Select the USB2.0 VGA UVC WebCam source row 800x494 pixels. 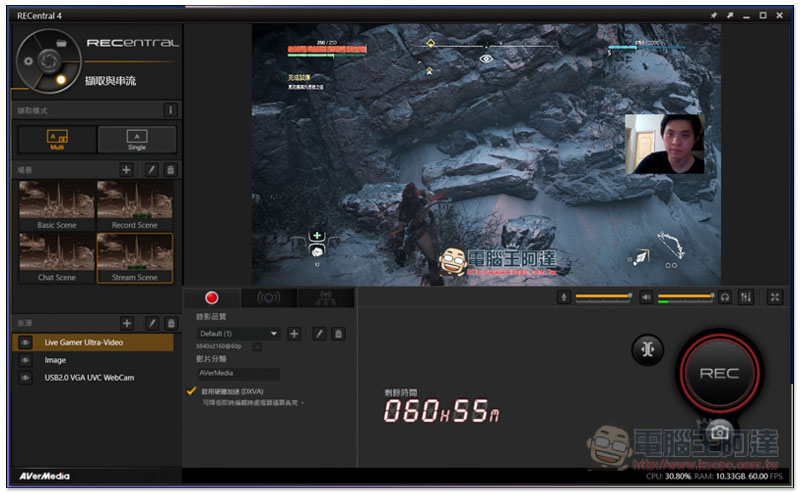92,378
